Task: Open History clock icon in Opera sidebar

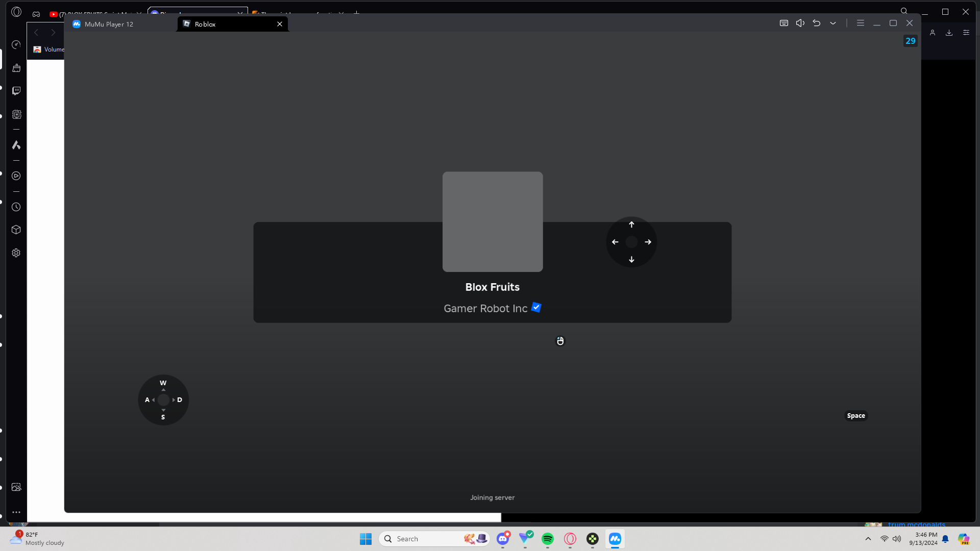Action: coord(16,207)
